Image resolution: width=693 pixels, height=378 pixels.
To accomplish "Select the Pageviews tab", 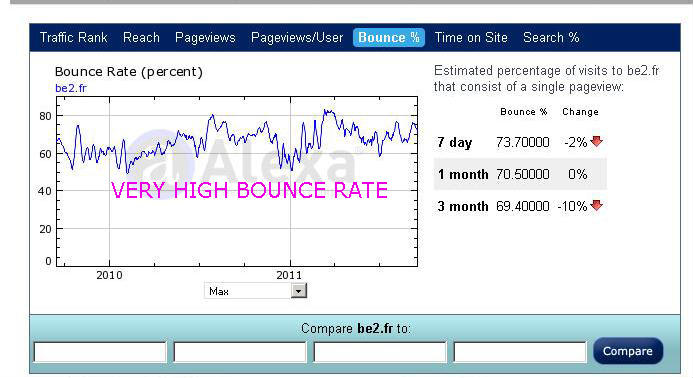I will 205,38.
